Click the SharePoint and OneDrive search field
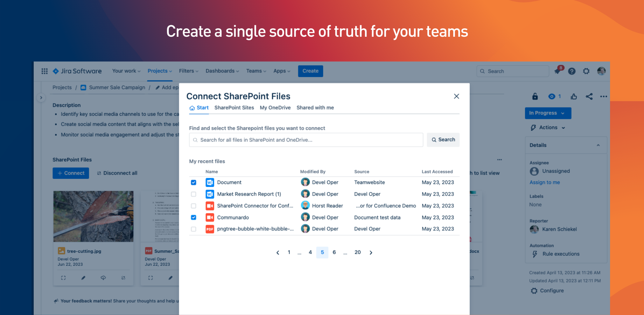The width and height of the screenshot is (644, 315). 306,140
